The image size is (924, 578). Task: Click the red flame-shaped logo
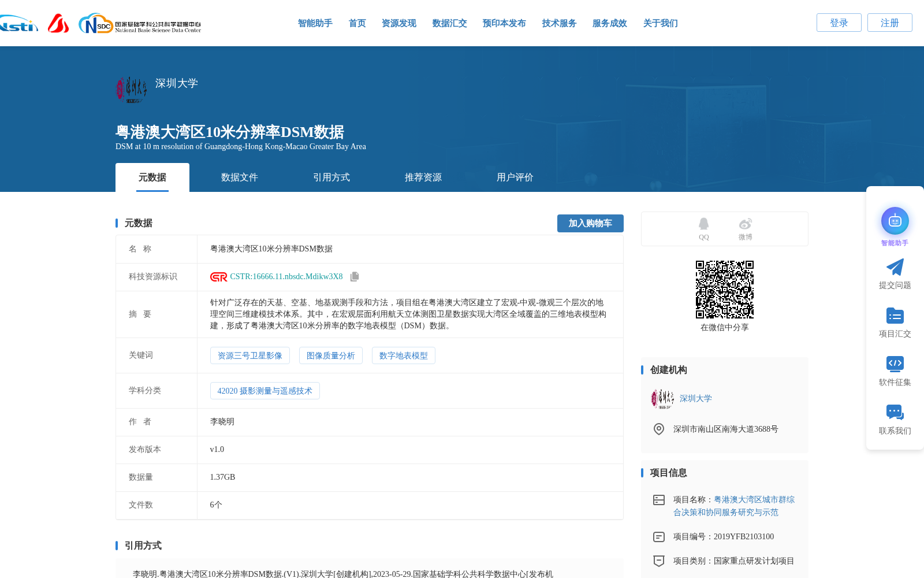pyautogui.click(x=58, y=23)
